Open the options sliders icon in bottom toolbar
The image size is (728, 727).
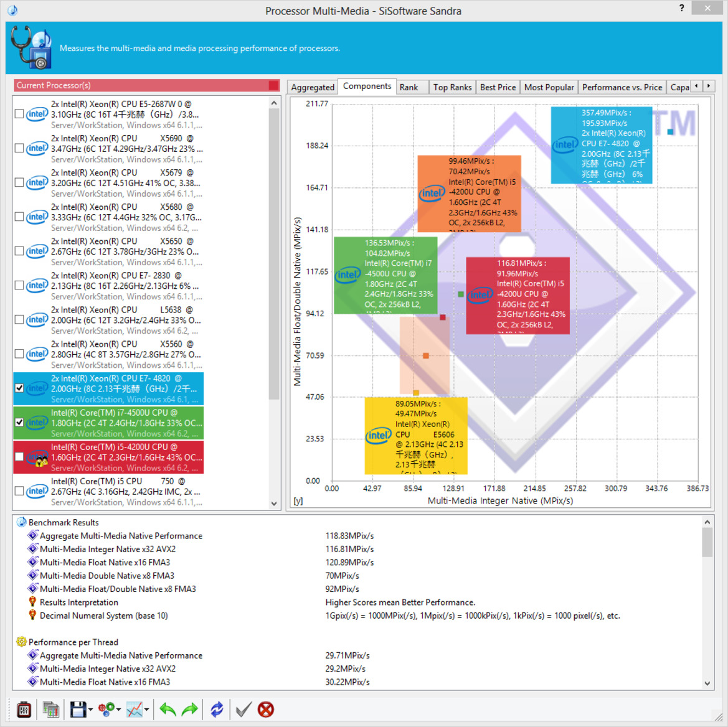click(x=24, y=710)
